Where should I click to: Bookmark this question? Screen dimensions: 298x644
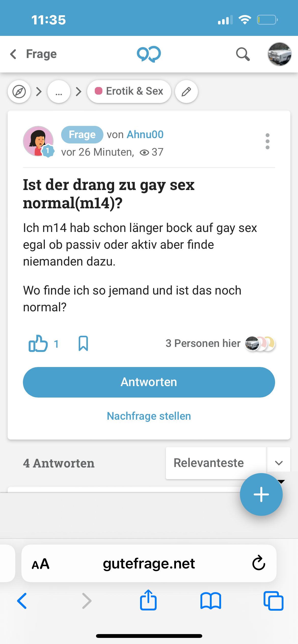pyautogui.click(x=83, y=344)
